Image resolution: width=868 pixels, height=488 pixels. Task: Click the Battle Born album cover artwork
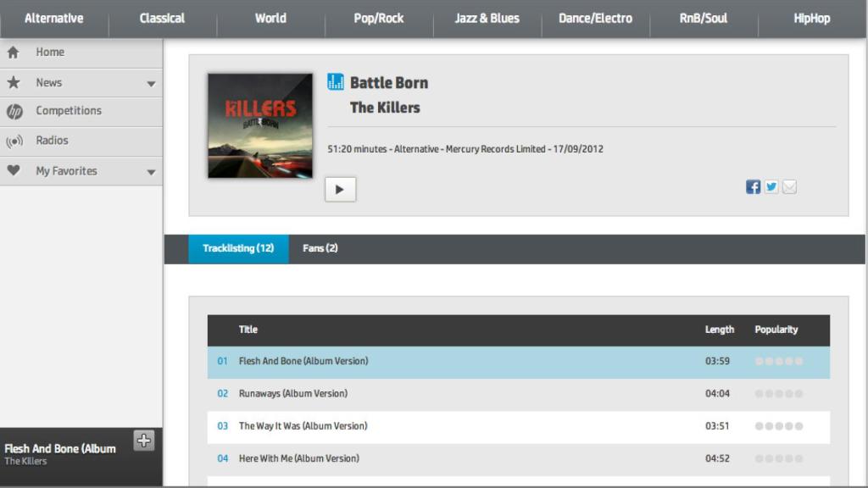point(260,125)
